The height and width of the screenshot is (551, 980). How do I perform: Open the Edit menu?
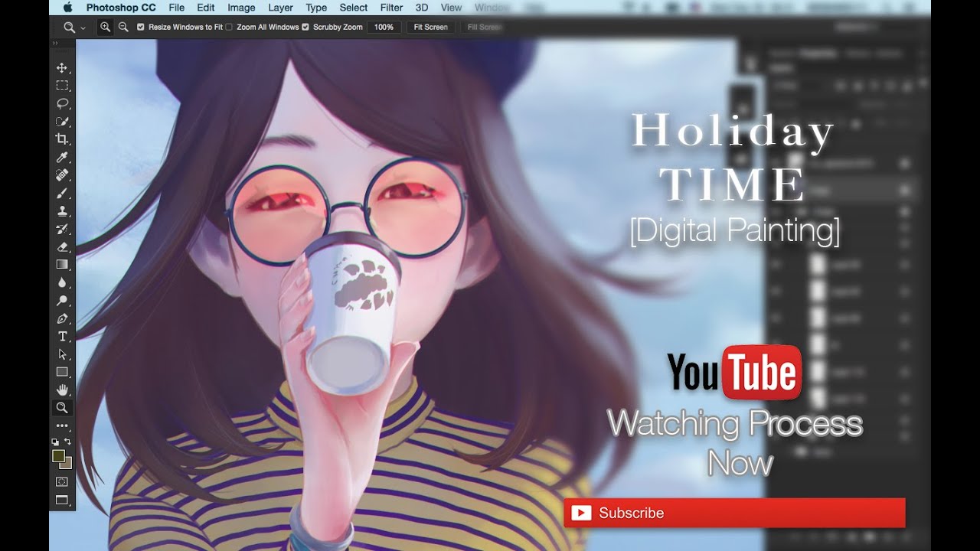click(205, 8)
